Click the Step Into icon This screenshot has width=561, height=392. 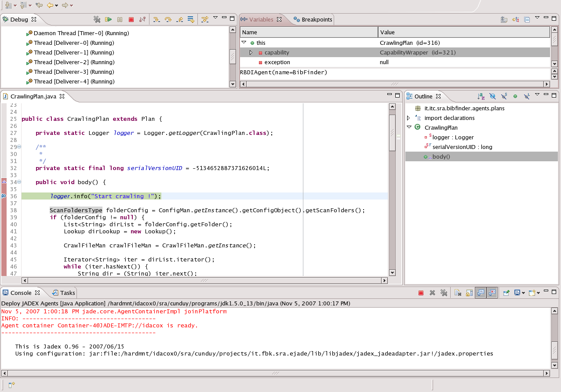[x=156, y=19]
